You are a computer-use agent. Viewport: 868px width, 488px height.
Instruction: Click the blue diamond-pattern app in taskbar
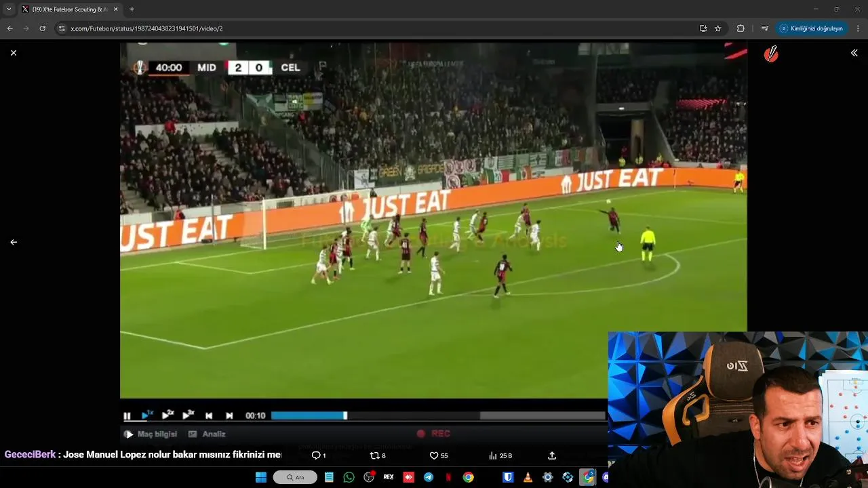(568, 477)
